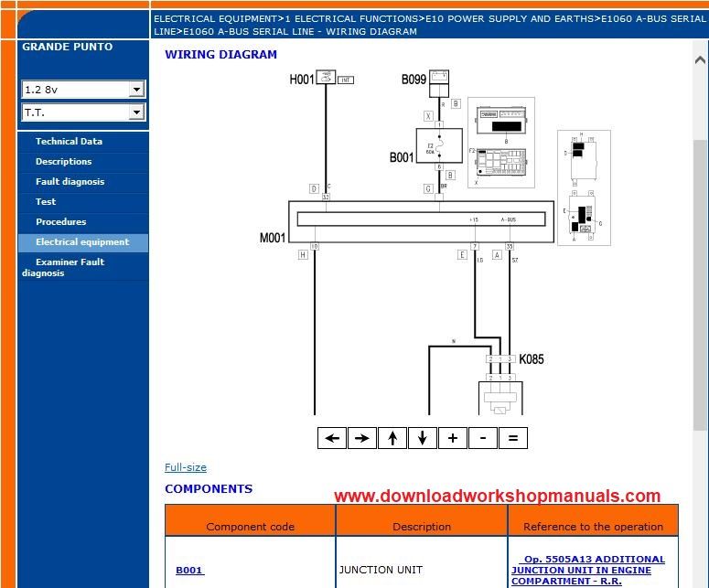Click A-BUS label inside M001
Image resolution: width=709 pixels, height=588 pixels.
(509, 219)
